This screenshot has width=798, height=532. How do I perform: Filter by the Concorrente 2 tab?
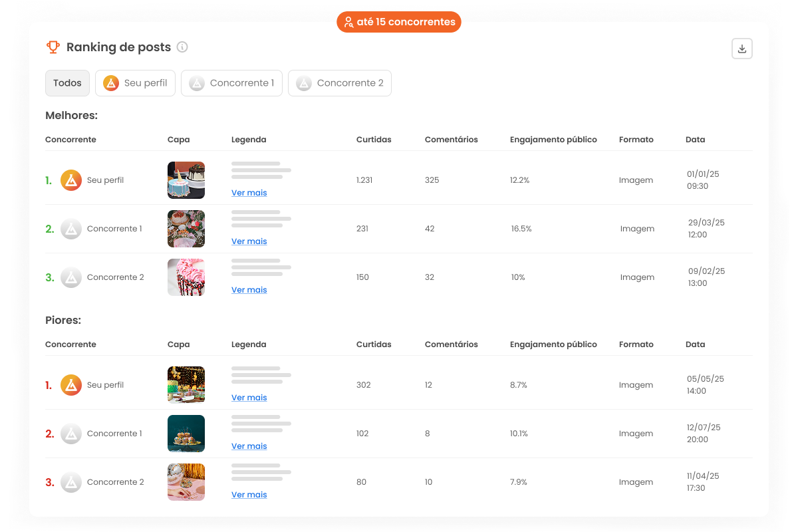(339, 83)
